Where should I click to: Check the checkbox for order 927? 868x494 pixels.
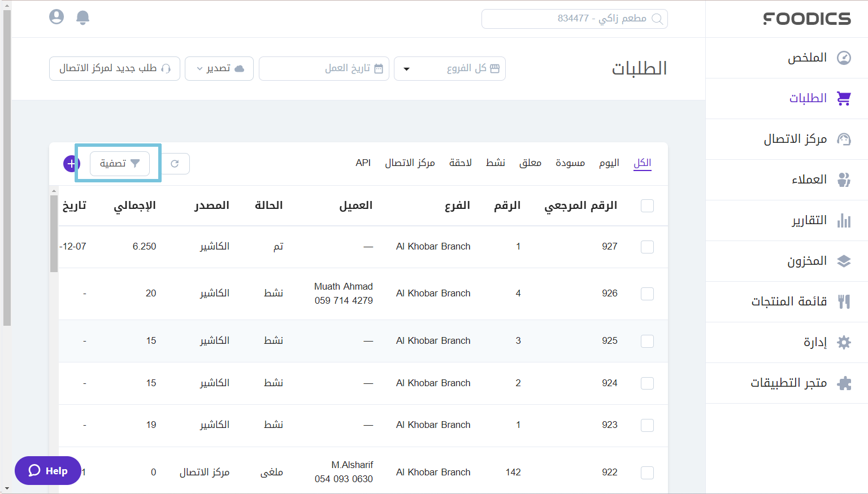[647, 247]
